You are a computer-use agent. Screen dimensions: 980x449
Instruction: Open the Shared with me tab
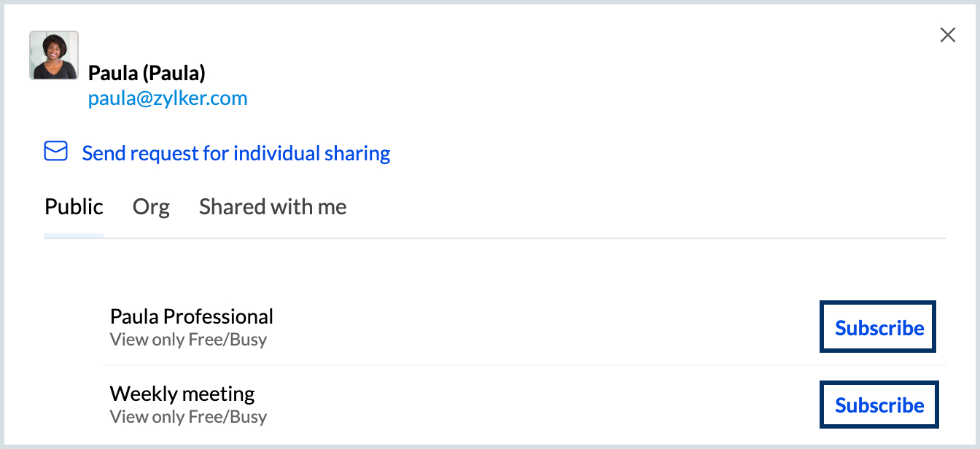(x=273, y=207)
